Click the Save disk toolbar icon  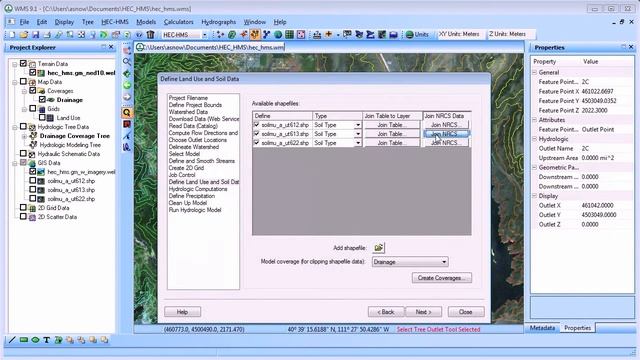point(36,35)
